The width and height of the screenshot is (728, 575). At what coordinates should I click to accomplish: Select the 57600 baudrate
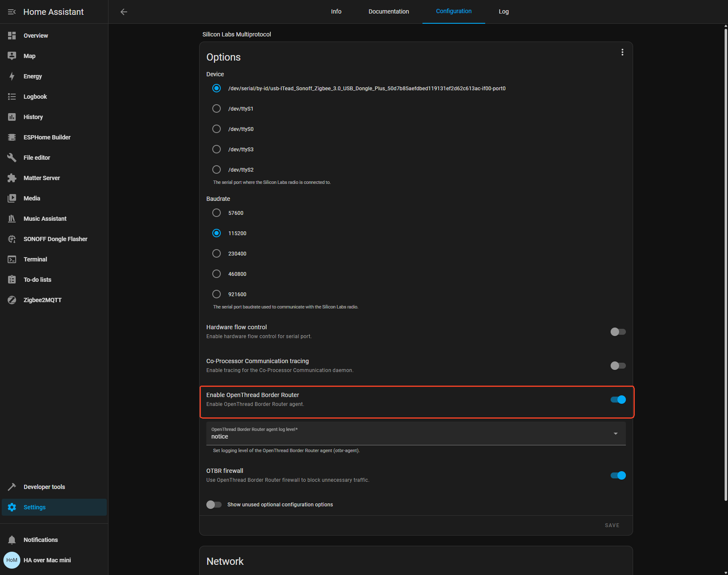(x=217, y=213)
